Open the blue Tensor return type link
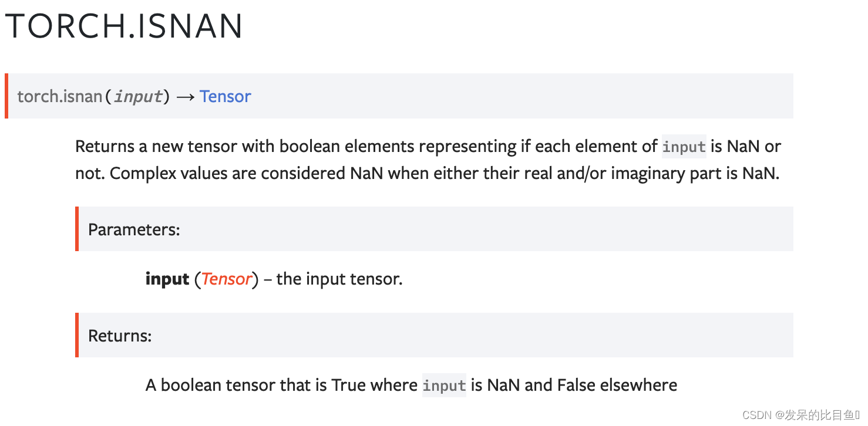 coord(225,96)
